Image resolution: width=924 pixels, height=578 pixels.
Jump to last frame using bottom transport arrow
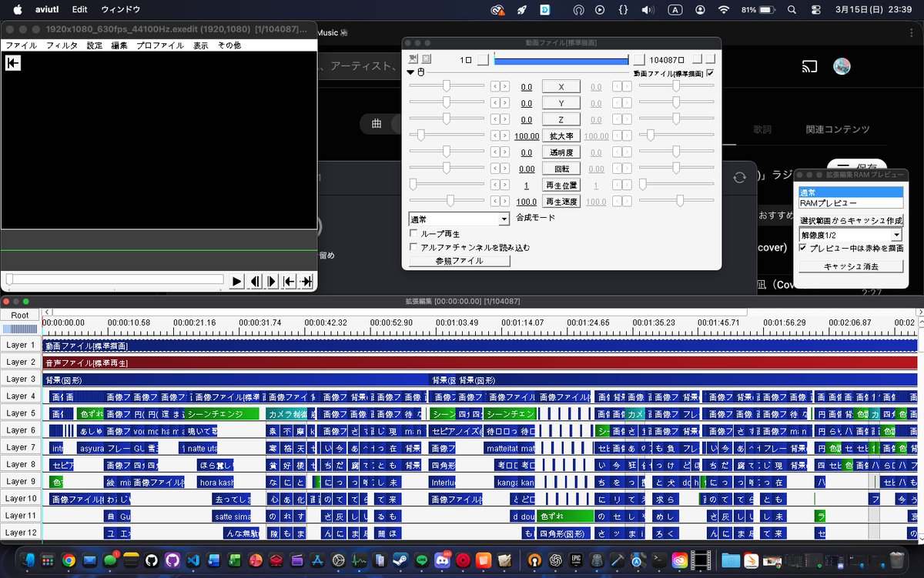(x=306, y=282)
